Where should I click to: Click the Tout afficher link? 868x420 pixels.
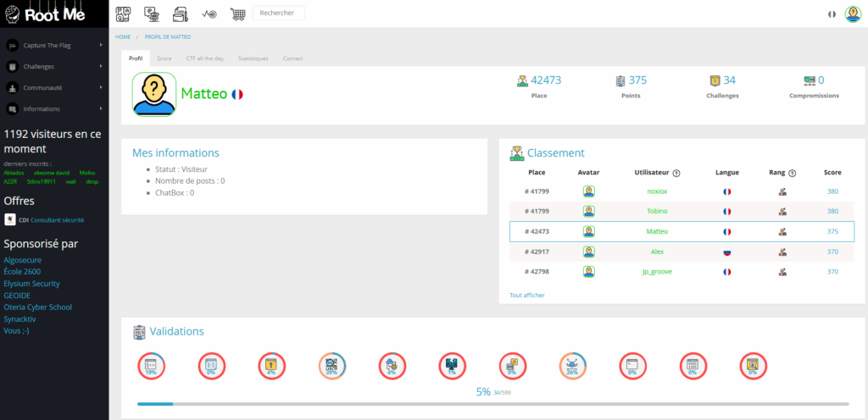pyautogui.click(x=527, y=295)
